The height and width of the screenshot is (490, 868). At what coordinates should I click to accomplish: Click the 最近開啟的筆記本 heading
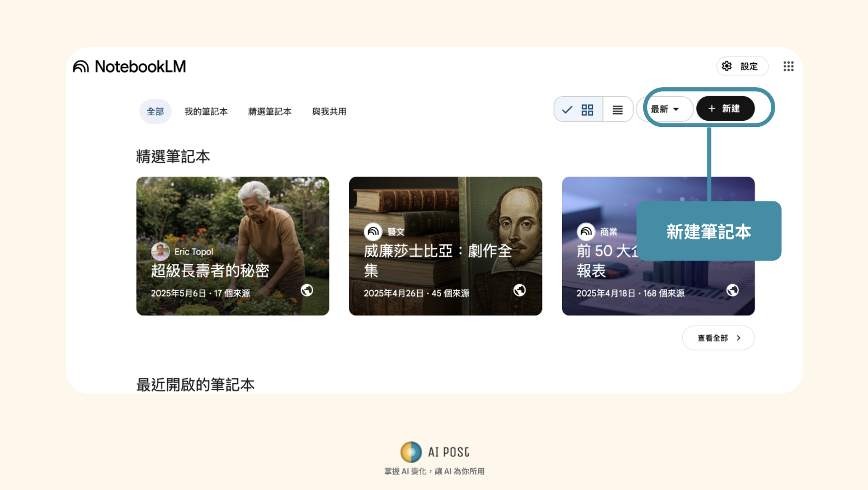[196, 384]
